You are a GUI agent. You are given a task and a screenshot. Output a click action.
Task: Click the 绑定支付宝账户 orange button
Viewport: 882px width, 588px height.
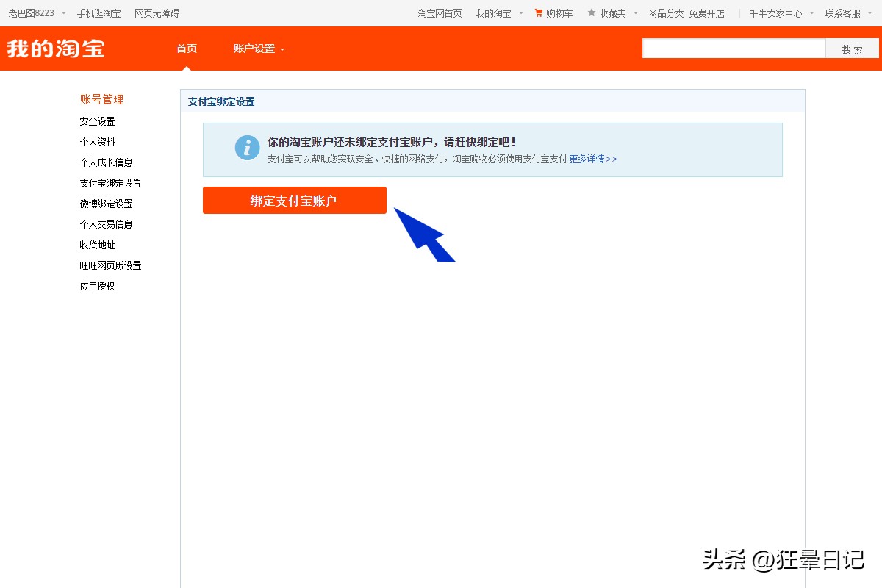[x=294, y=200]
